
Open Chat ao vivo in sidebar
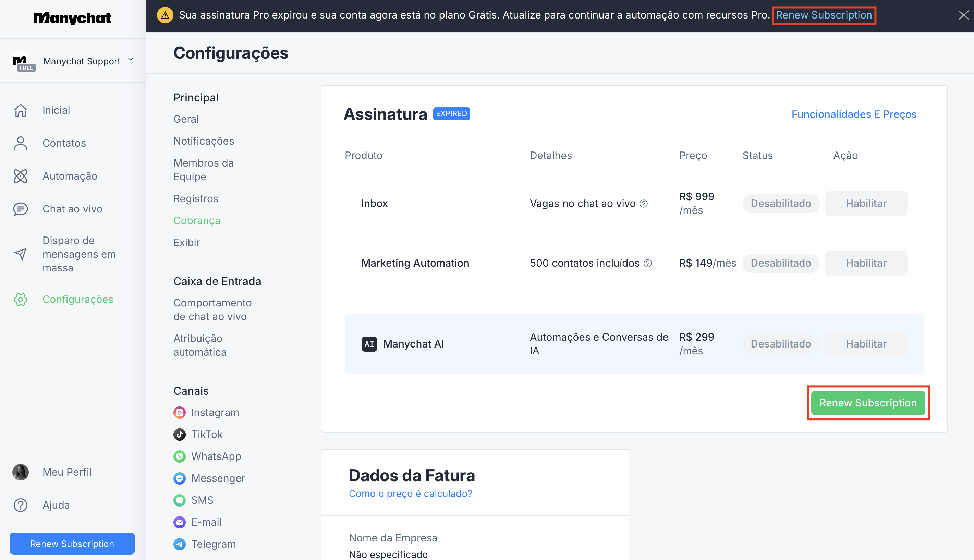point(72,209)
